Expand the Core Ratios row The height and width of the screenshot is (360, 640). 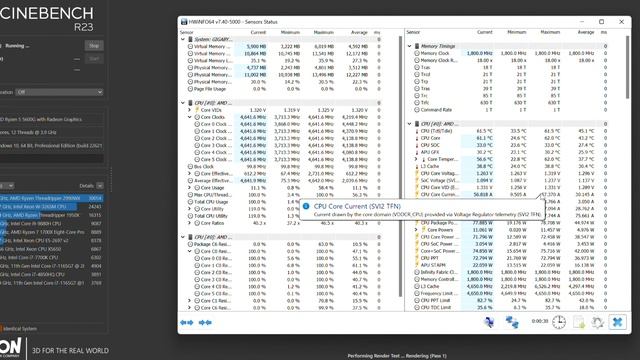tap(189, 223)
